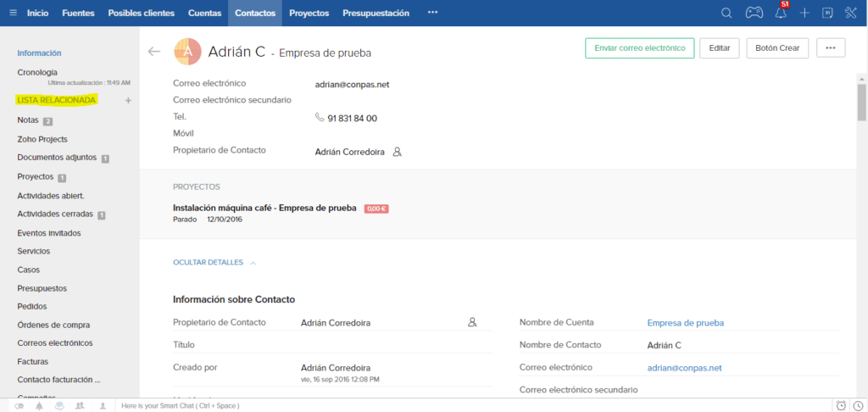Open Actividades abiert. related list
868x412 pixels.
(51, 196)
